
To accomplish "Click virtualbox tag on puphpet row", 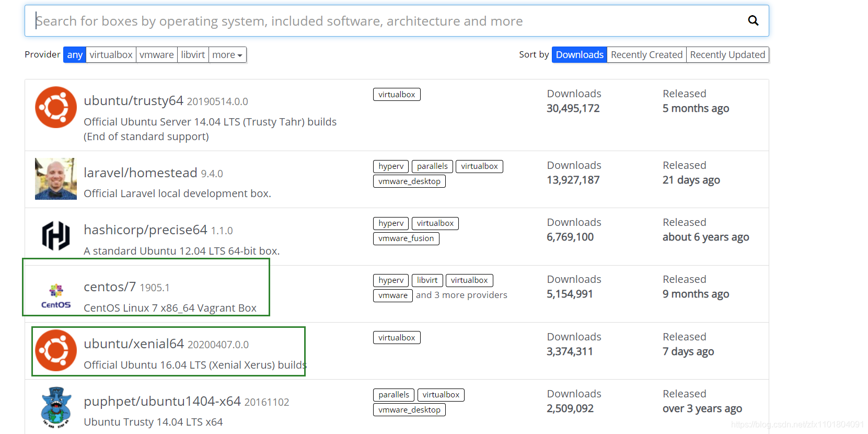I will pyautogui.click(x=441, y=395).
